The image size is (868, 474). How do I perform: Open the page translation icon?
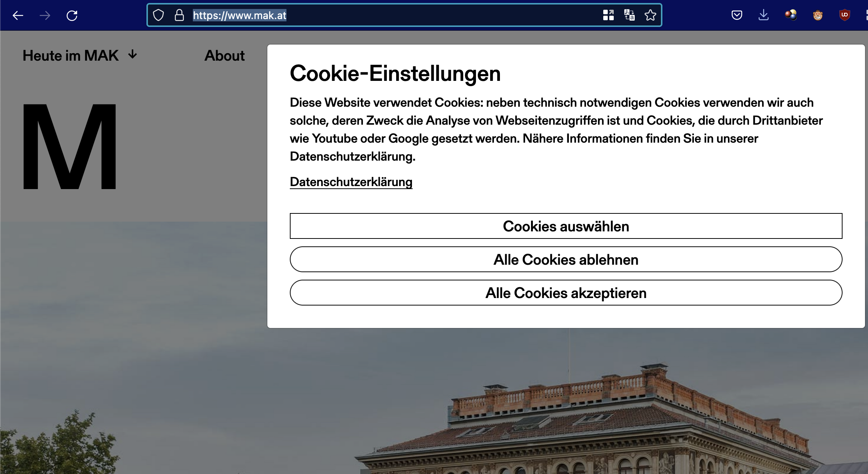[x=629, y=15]
